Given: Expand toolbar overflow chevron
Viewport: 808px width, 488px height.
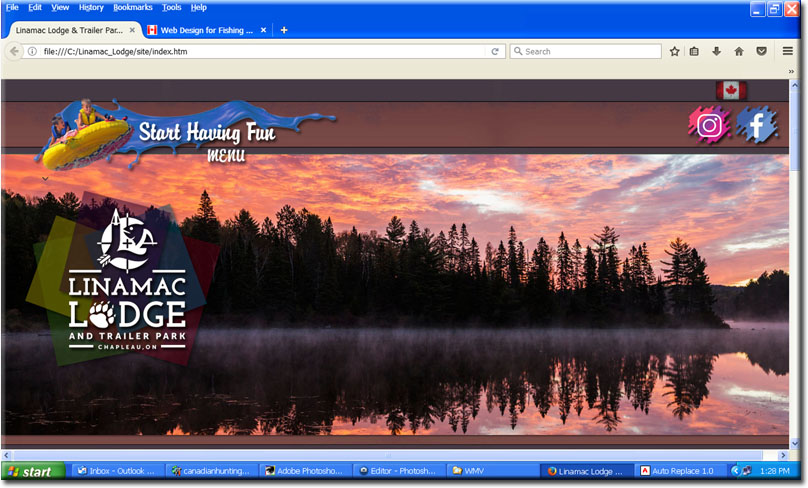Looking at the screenshot, I should click(x=791, y=71).
